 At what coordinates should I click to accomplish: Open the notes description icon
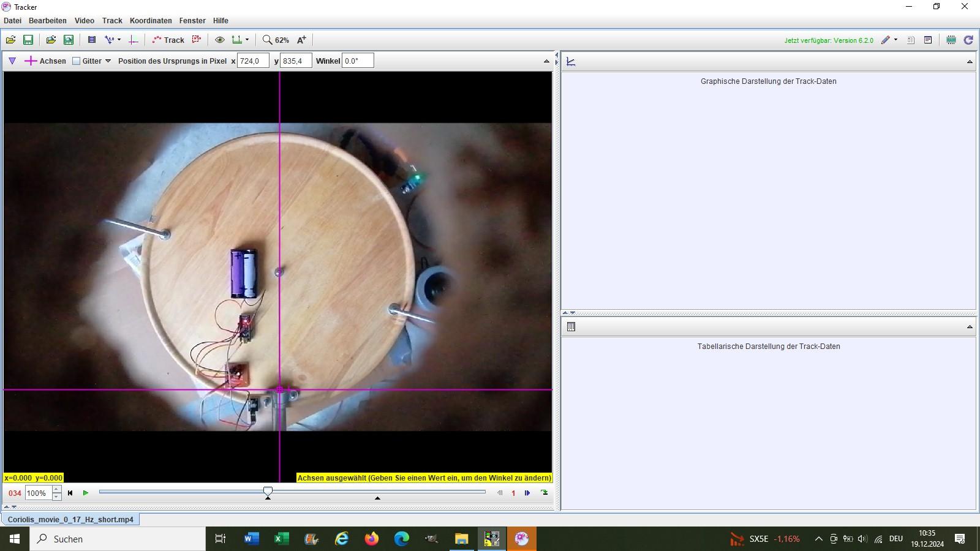928,40
